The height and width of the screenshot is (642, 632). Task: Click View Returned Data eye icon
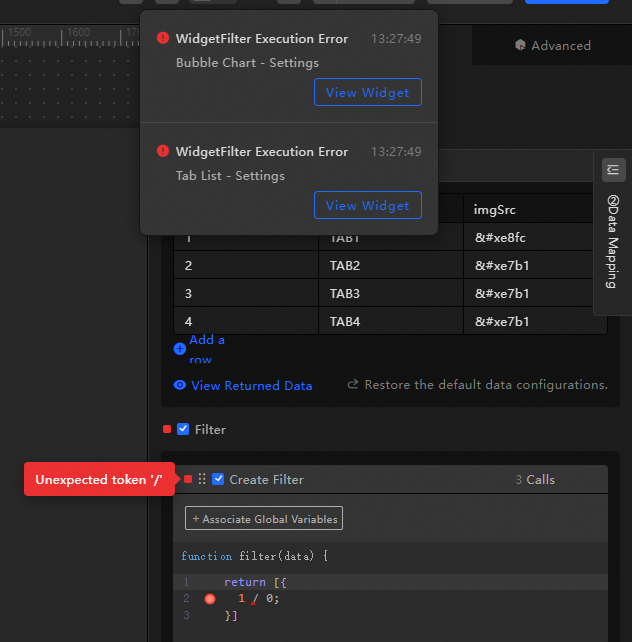pyautogui.click(x=180, y=385)
